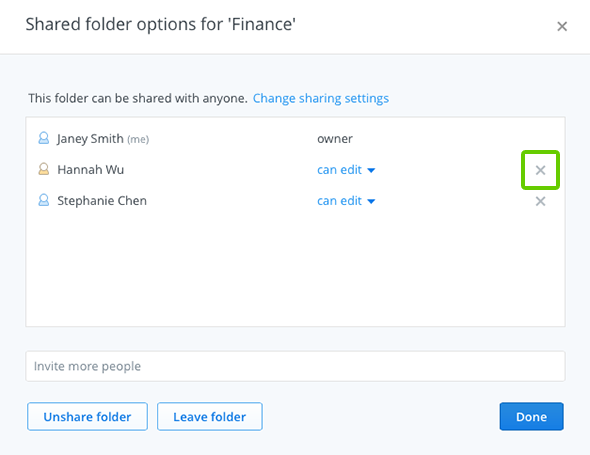The height and width of the screenshot is (455, 590).
Task: Click Hannah Wu's orange avatar icon
Action: 44,169
